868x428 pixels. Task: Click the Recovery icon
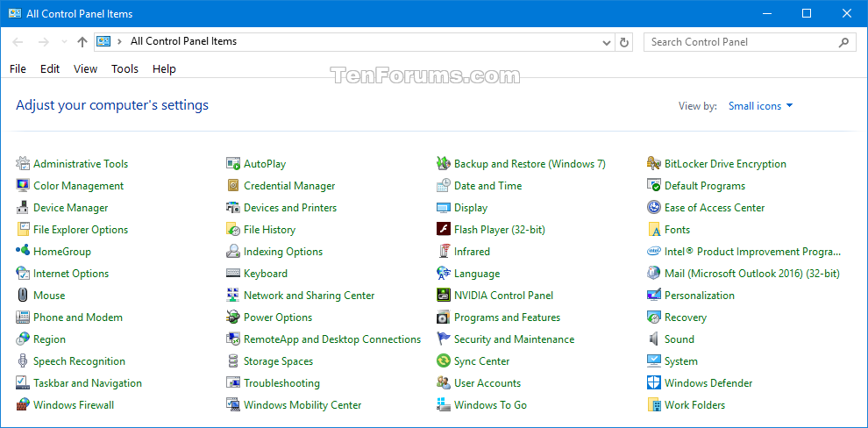pos(654,317)
